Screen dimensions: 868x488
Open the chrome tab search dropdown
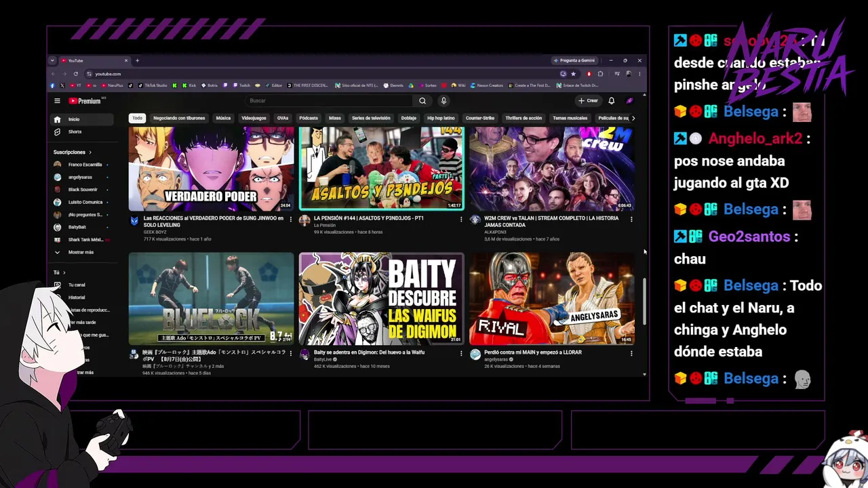point(52,60)
